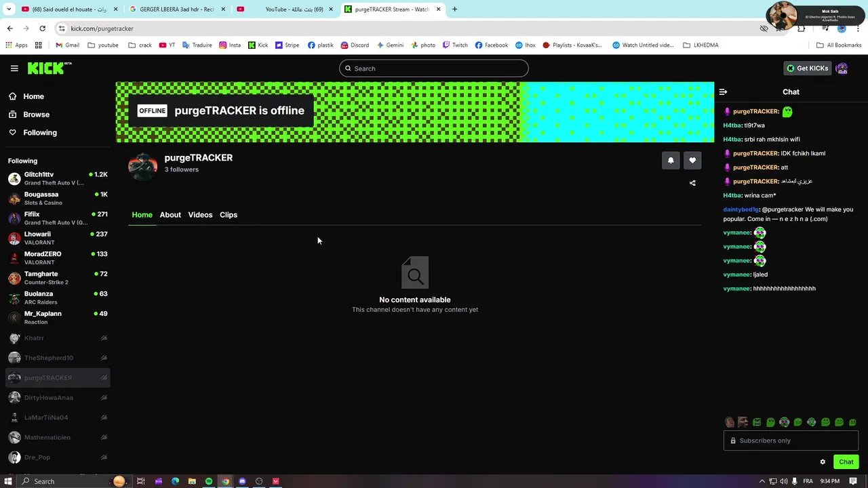Open the Gmail bookmark

[x=67, y=45]
